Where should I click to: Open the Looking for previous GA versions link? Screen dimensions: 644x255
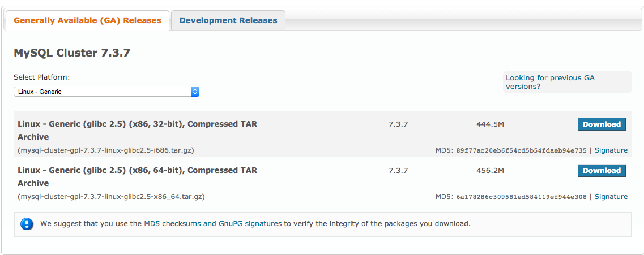coord(550,82)
